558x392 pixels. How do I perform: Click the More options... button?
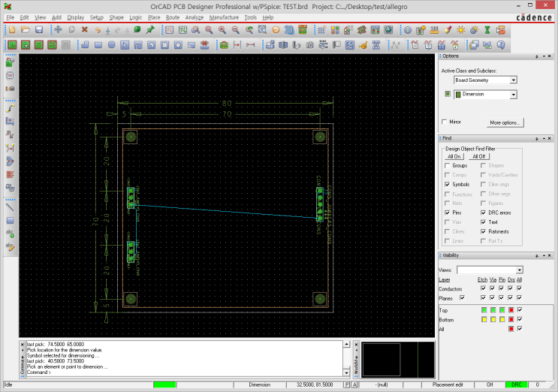point(504,122)
